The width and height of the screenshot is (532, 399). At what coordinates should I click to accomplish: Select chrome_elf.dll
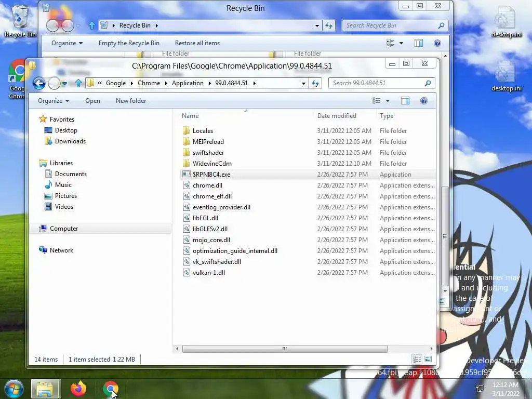pos(212,196)
